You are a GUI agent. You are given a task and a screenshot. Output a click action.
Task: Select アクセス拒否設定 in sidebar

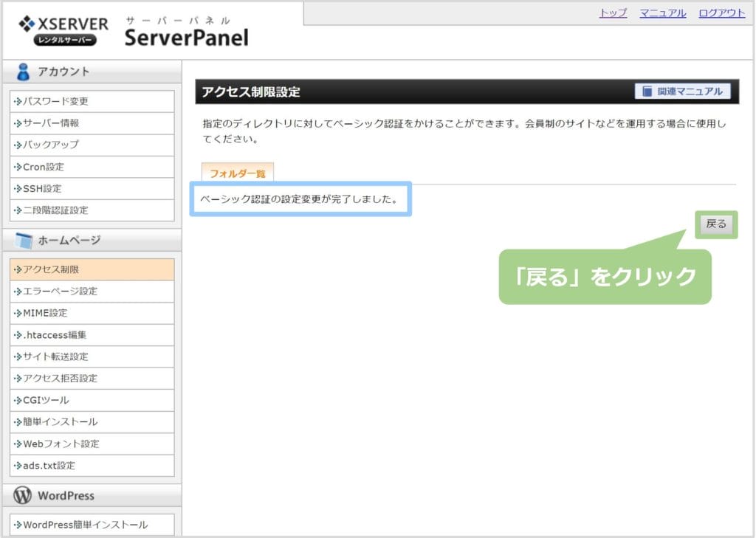(x=61, y=379)
